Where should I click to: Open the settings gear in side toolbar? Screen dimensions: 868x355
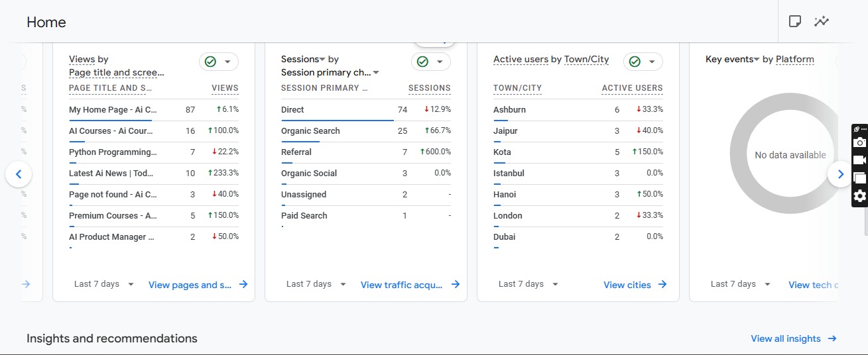859,196
